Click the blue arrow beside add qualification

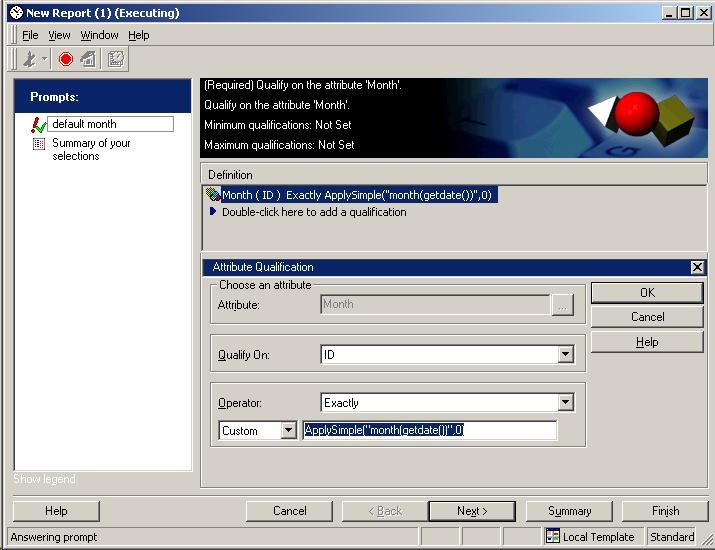point(213,212)
